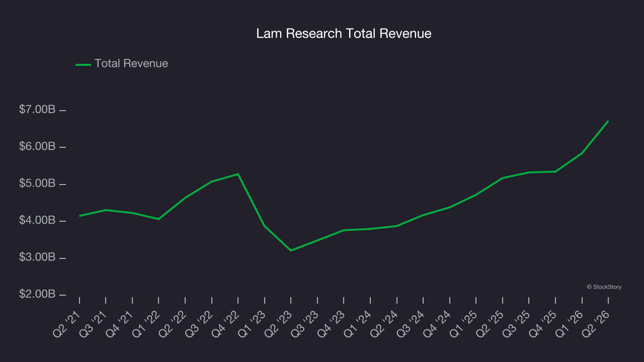Click the $3.00B y-axis label
Image resolution: width=644 pixels, height=362 pixels.
click(37, 257)
